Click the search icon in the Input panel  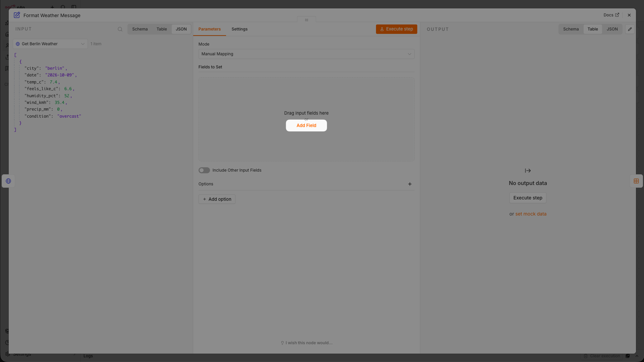(x=120, y=29)
